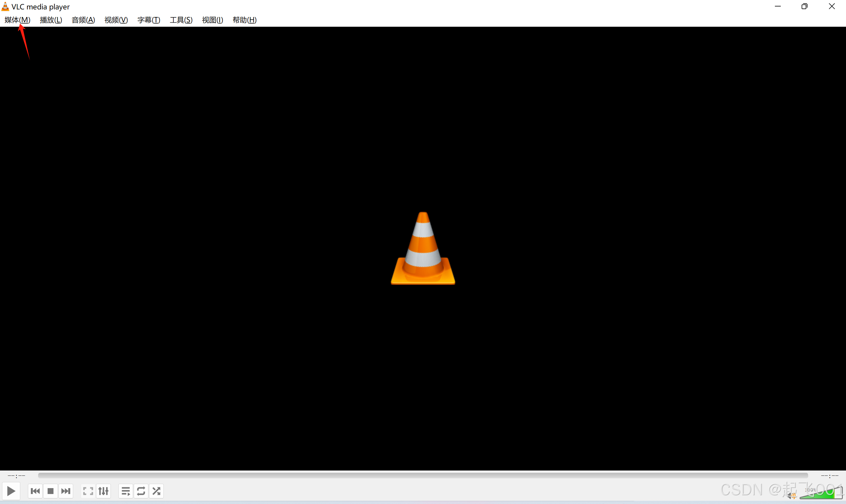Open the 视频(V) menu

[x=116, y=20]
